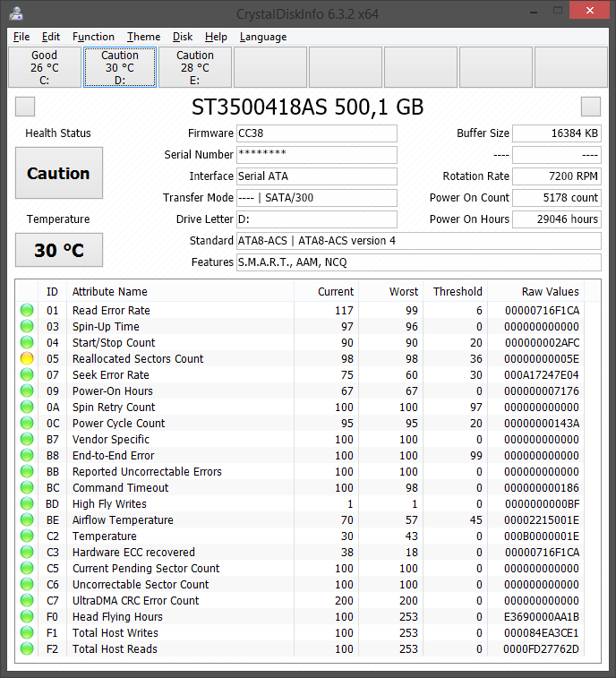Open the Help menu
This screenshot has height=678, width=616.
216,37
